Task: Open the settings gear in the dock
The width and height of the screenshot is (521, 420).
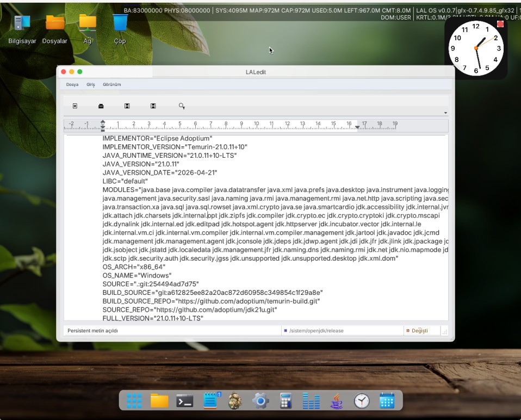Action: click(x=261, y=401)
